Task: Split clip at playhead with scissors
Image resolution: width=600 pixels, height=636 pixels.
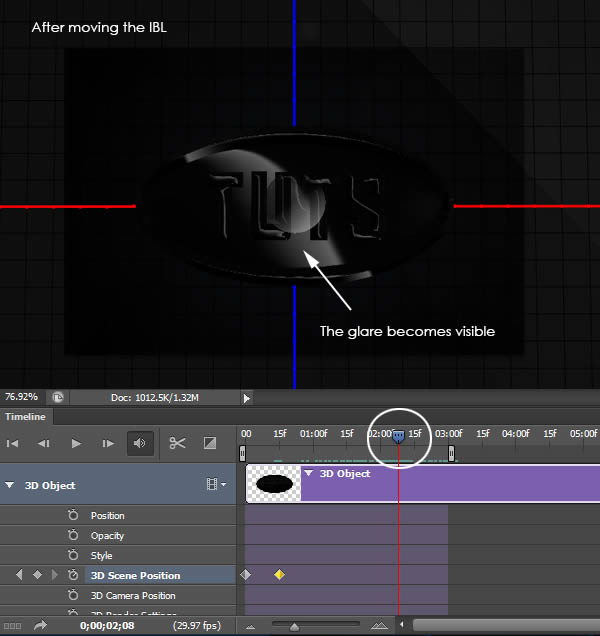Action: pos(177,443)
